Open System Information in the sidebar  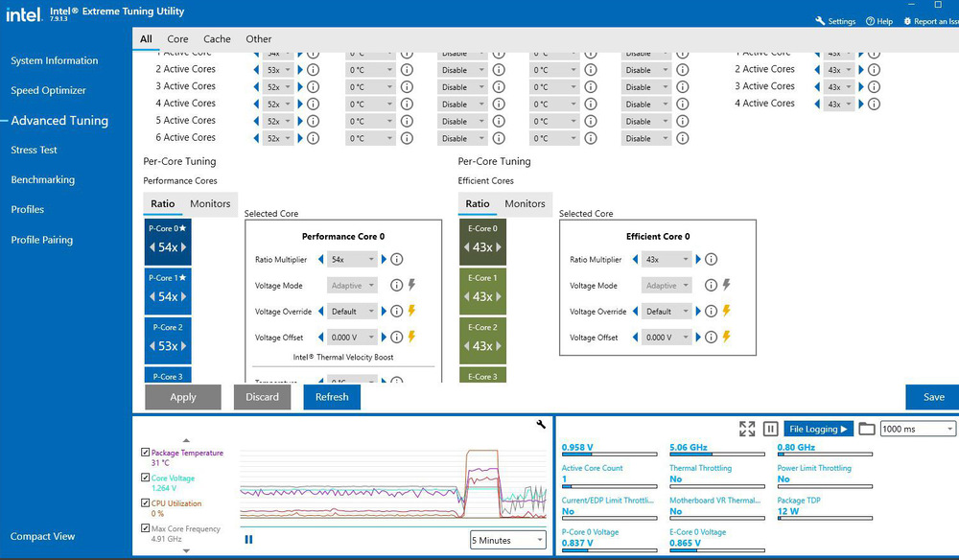(55, 60)
